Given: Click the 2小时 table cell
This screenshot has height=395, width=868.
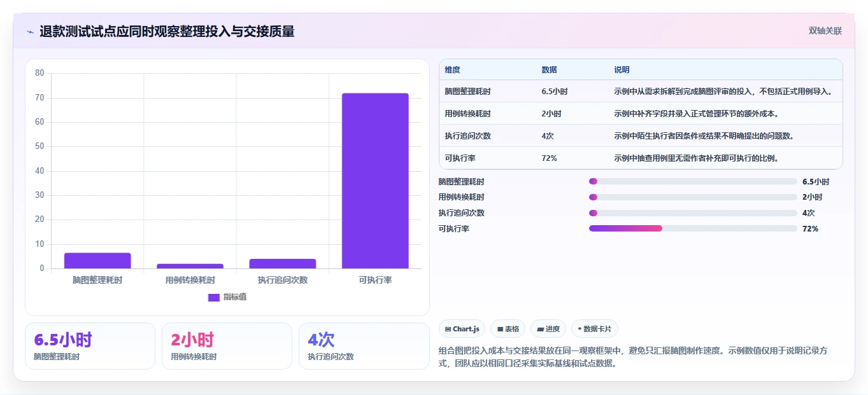Looking at the screenshot, I should [551, 114].
